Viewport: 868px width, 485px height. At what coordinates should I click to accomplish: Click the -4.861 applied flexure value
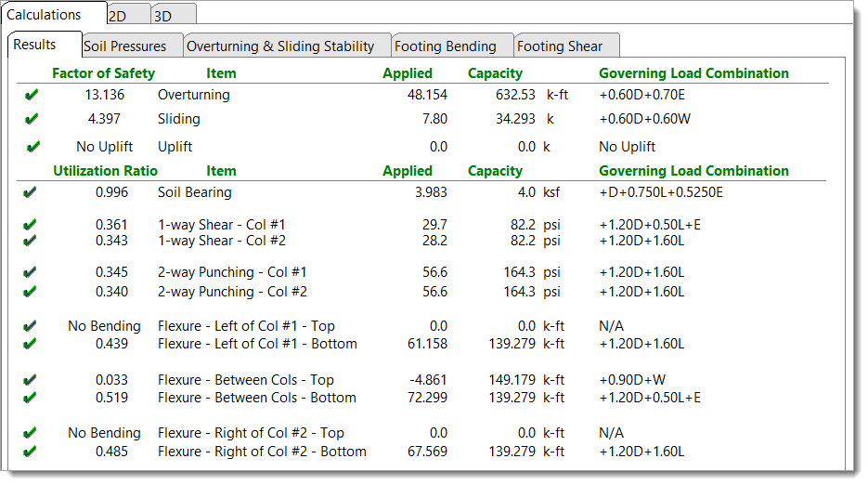pos(428,380)
